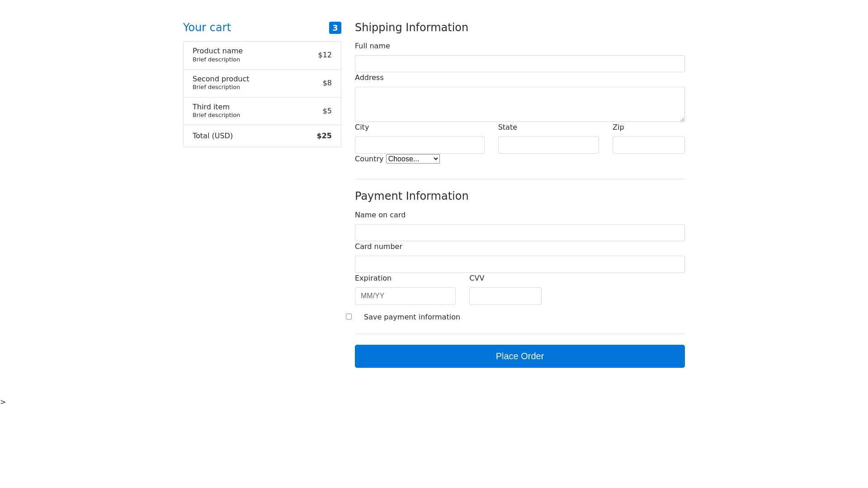Click the Full name input field

[x=519, y=64]
